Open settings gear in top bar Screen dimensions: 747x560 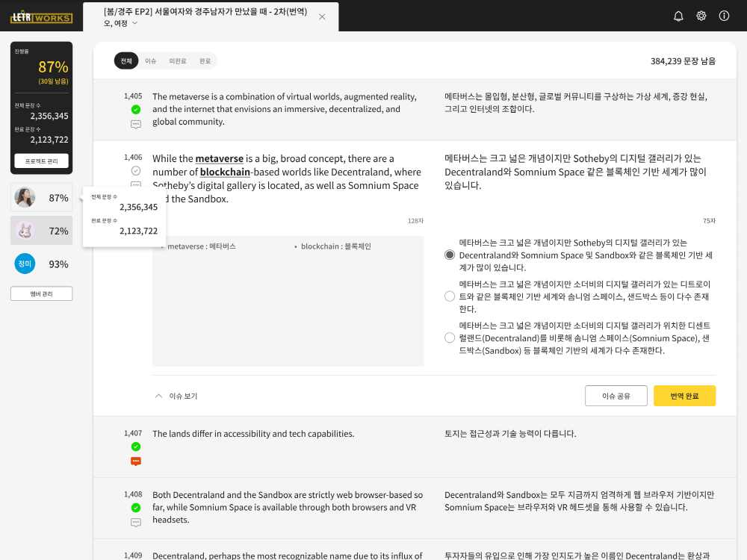tap(701, 16)
